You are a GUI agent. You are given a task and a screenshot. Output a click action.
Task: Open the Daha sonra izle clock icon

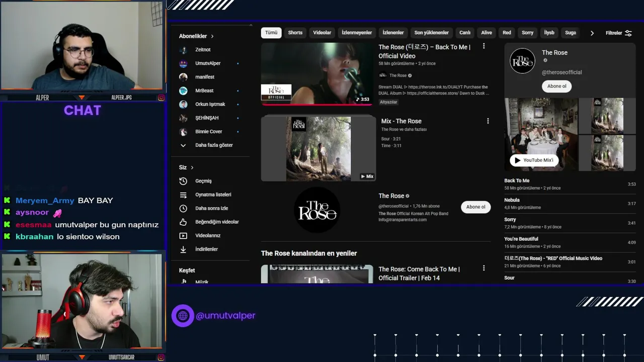pyautogui.click(x=183, y=208)
